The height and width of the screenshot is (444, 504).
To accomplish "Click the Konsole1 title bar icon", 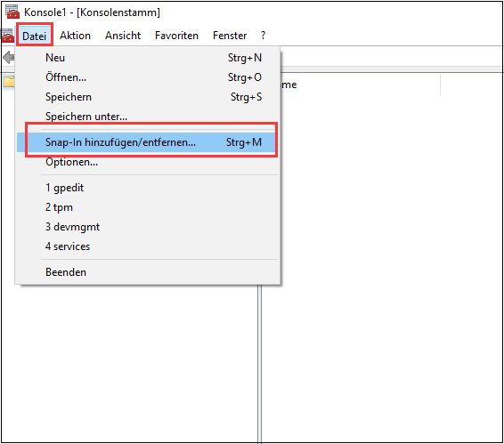I will tap(12, 12).
